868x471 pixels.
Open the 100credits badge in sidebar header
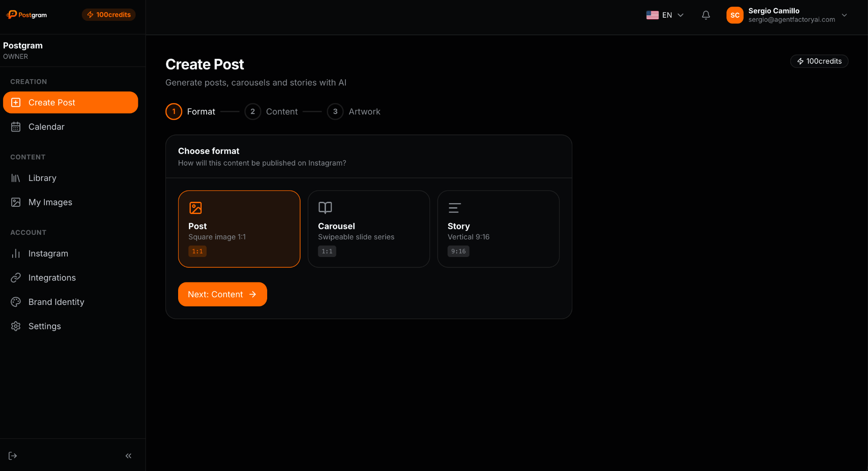pos(108,15)
